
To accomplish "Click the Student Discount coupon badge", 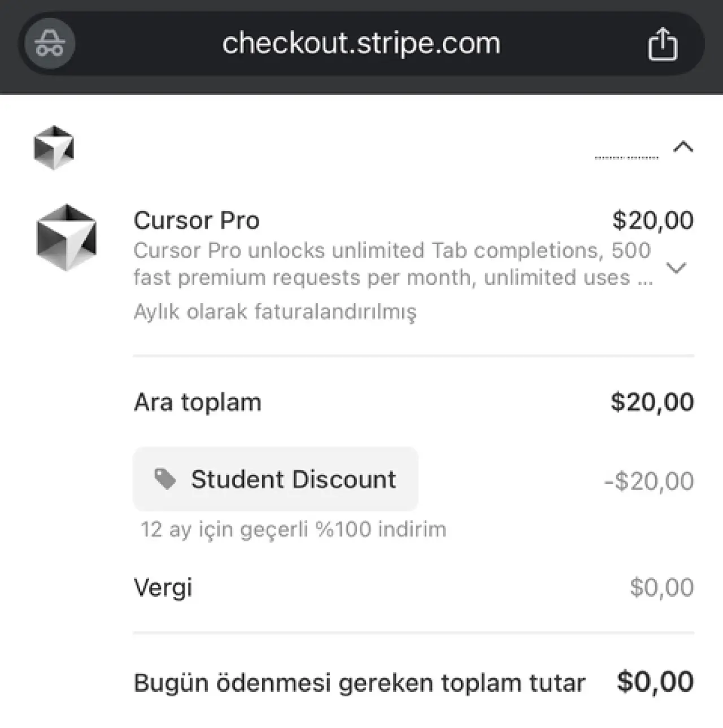I will (276, 479).
